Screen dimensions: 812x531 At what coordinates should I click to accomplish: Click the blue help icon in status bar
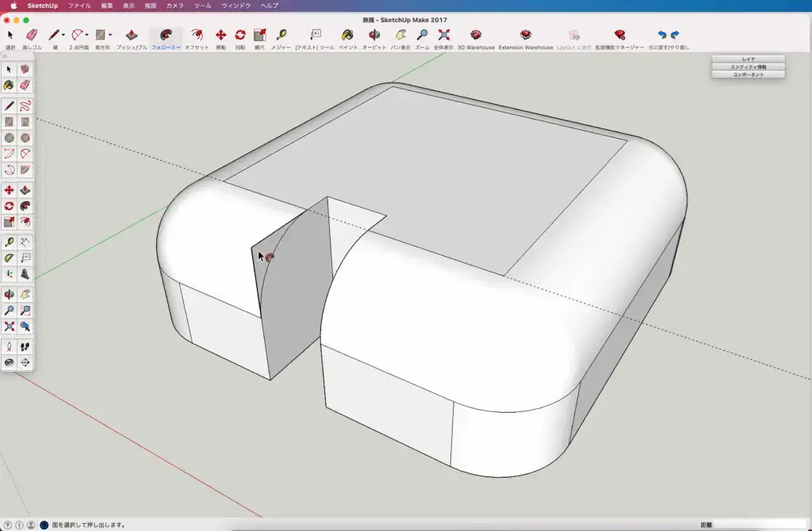click(x=44, y=525)
